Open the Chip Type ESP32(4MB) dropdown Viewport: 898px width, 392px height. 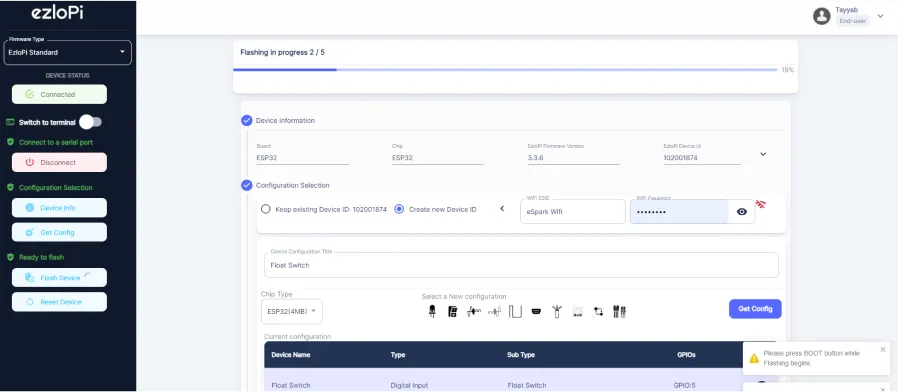click(x=292, y=311)
